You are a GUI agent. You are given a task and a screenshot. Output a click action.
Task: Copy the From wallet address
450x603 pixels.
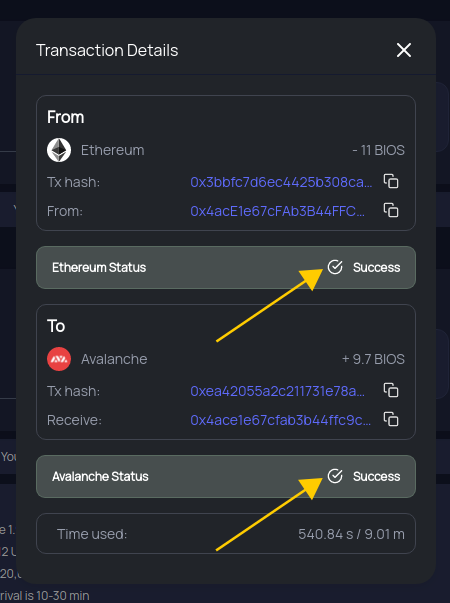point(391,210)
